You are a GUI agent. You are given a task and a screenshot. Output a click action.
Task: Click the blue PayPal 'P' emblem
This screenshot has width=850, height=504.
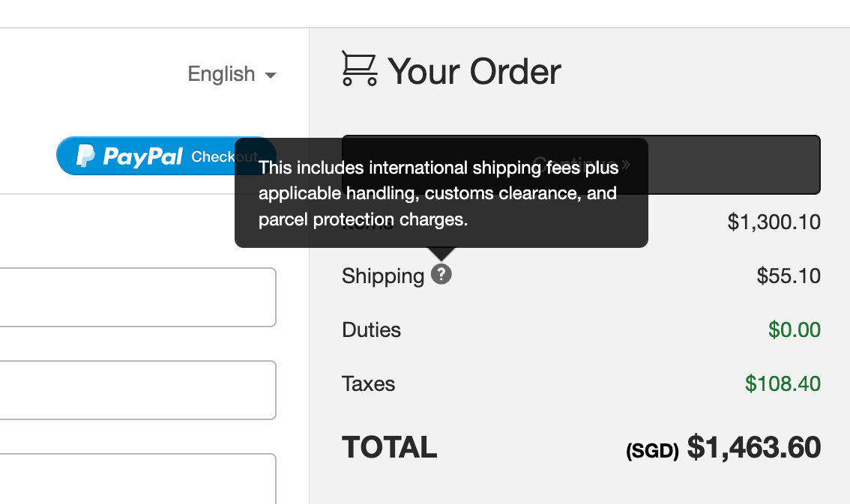pyautogui.click(x=85, y=156)
